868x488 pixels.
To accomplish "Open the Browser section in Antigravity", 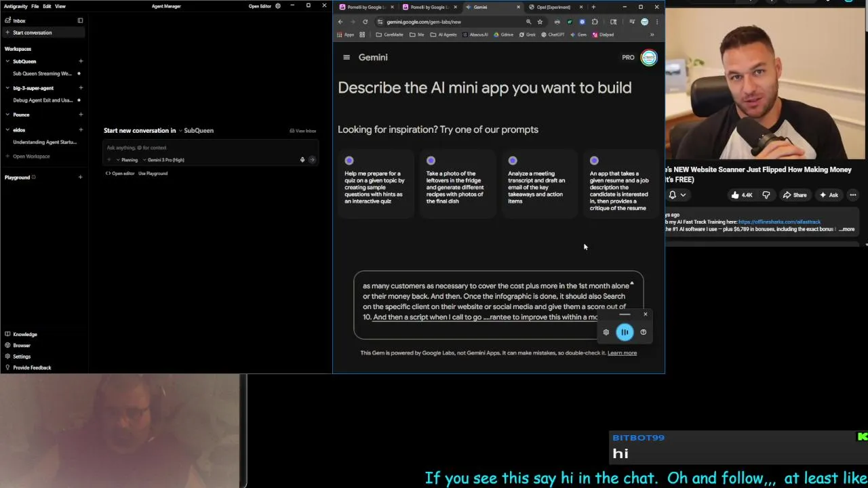I will click(22, 346).
